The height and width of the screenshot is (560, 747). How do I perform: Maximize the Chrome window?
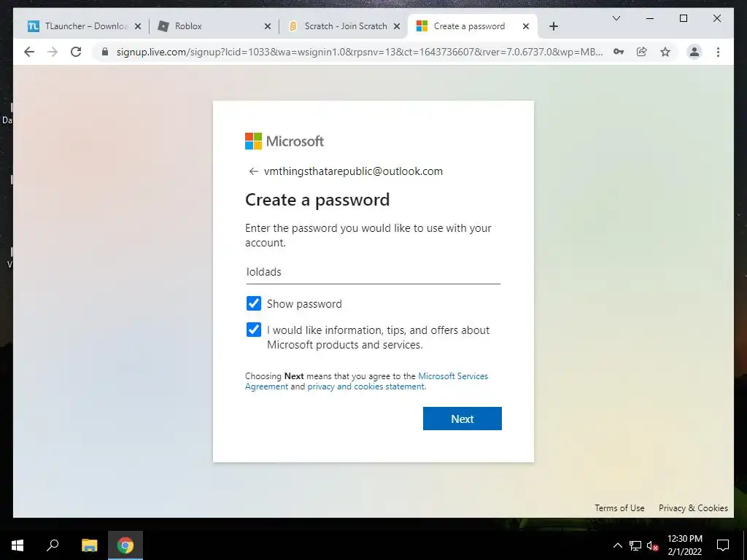click(x=683, y=18)
